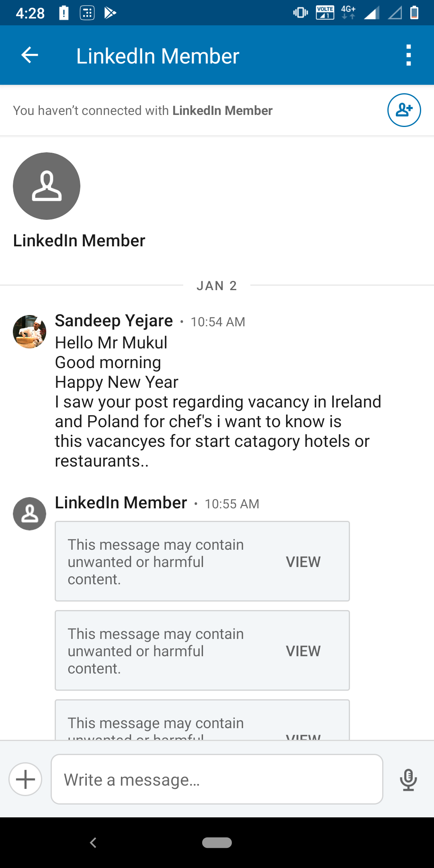Tap the LinkedIn Member name under avatar
Image resolution: width=434 pixels, height=868 pixels.
tap(79, 241)
